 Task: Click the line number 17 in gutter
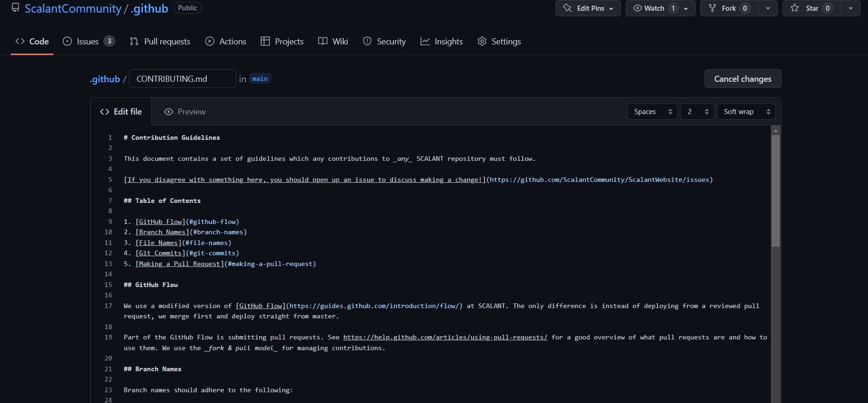(108, 306)
